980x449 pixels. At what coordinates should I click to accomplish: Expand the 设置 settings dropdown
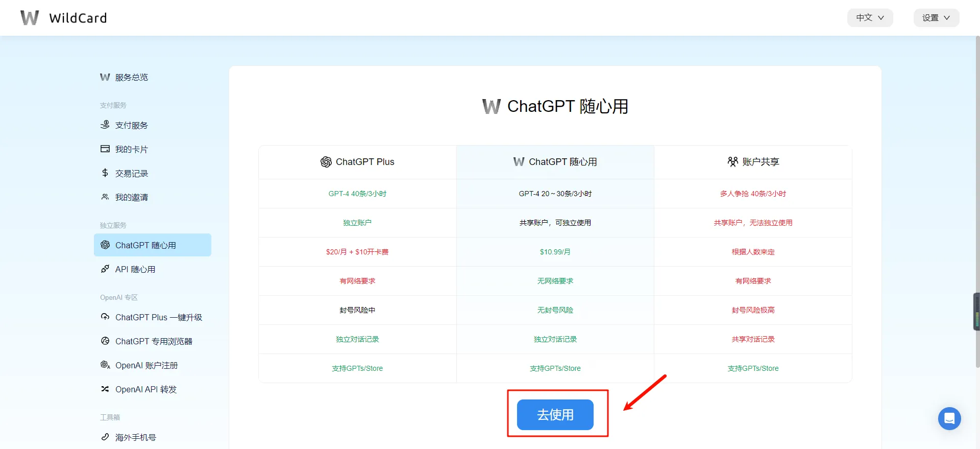pos(936,18)
